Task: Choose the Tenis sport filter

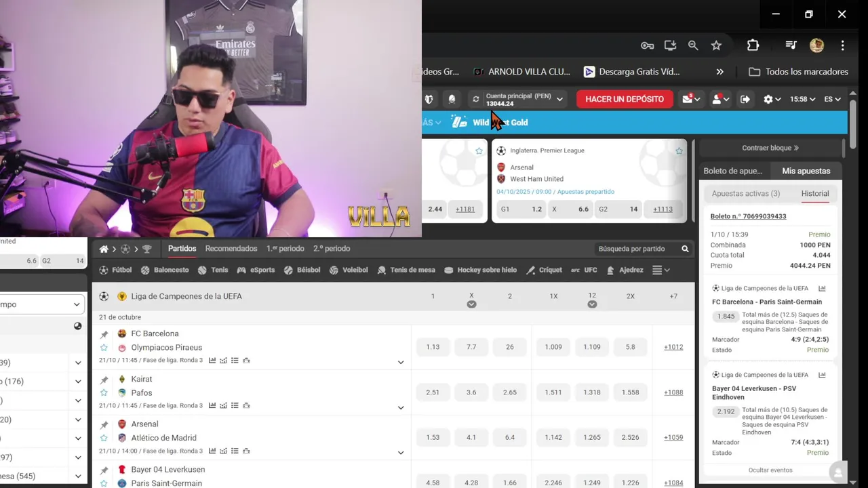Action: [213, 270]
